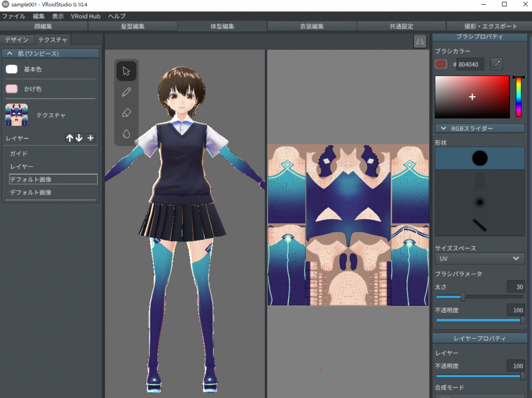Collapse the 肌 (ワンピース) section
This screenshot has height=398, width=532.
(x=9, y=54)
